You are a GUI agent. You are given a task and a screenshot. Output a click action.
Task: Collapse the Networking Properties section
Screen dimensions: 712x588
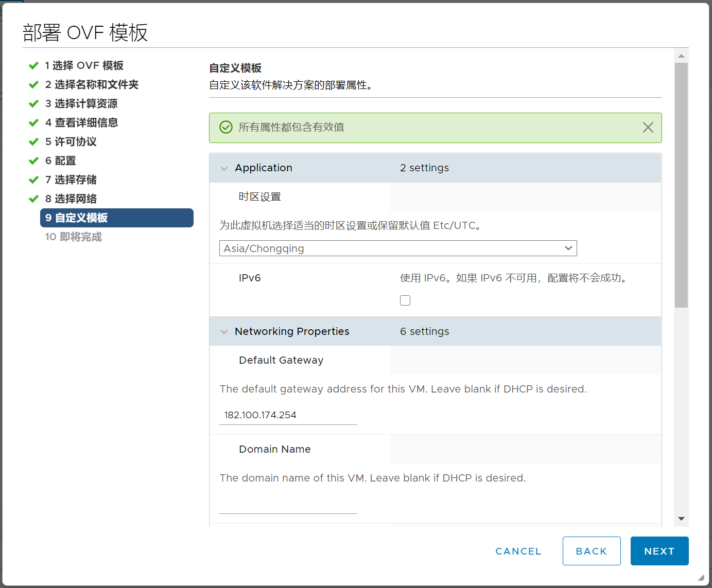click(x=224, y=332)
